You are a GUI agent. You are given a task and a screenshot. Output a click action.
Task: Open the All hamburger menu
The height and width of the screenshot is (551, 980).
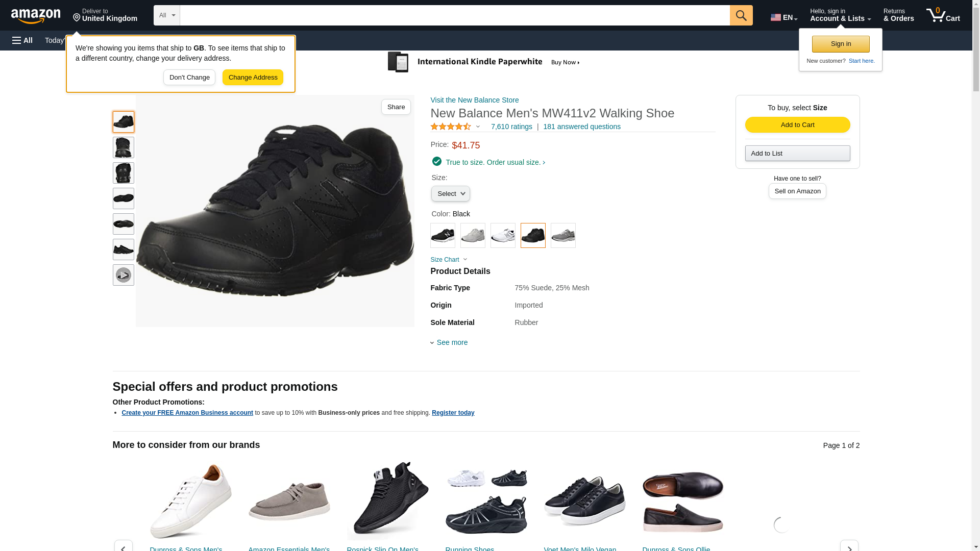click(22, 40)
